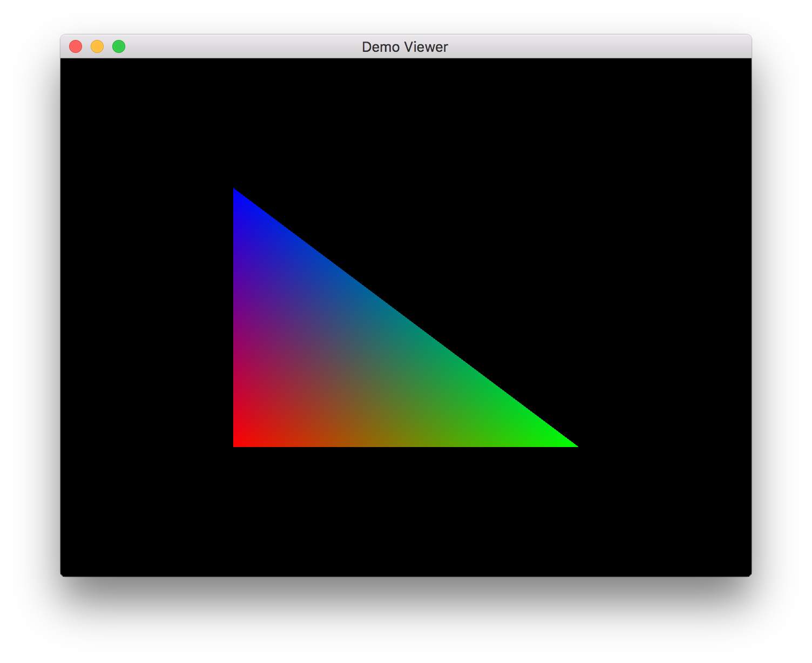Click the yellow minimize button
Image resolution: width=812 pixels, height=663 pixels.
tap(97, 47)
